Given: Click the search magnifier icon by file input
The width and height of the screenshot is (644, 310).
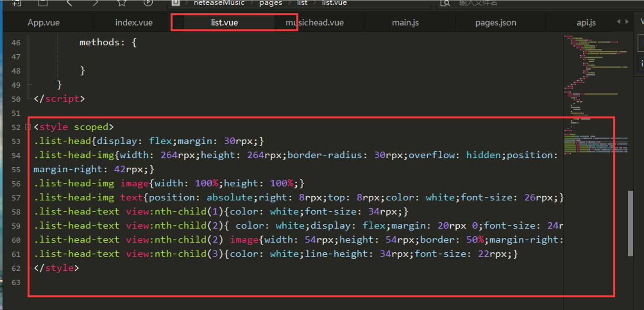Looking at the screenshot, I should (x=445, y=3).
